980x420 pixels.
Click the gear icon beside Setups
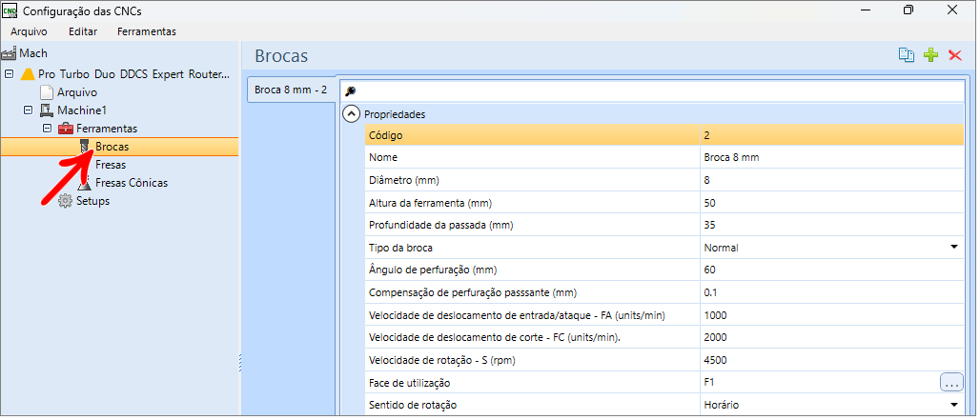coord(66,201)
